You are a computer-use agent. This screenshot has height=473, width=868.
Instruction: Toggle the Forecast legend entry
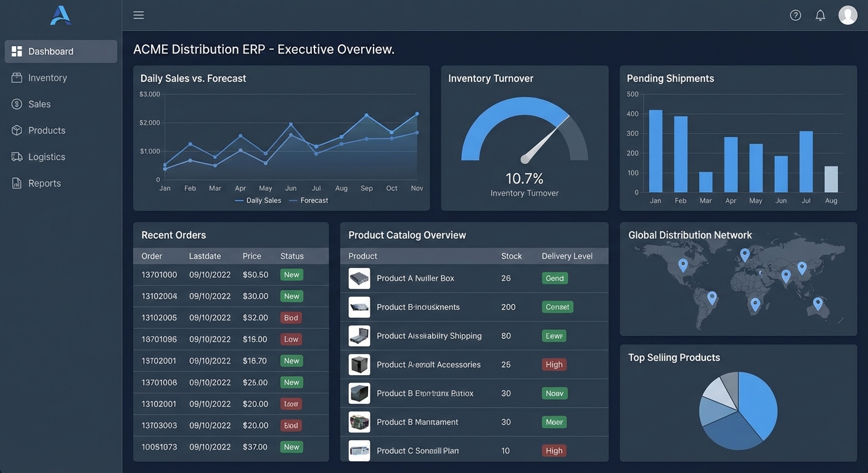308,200
